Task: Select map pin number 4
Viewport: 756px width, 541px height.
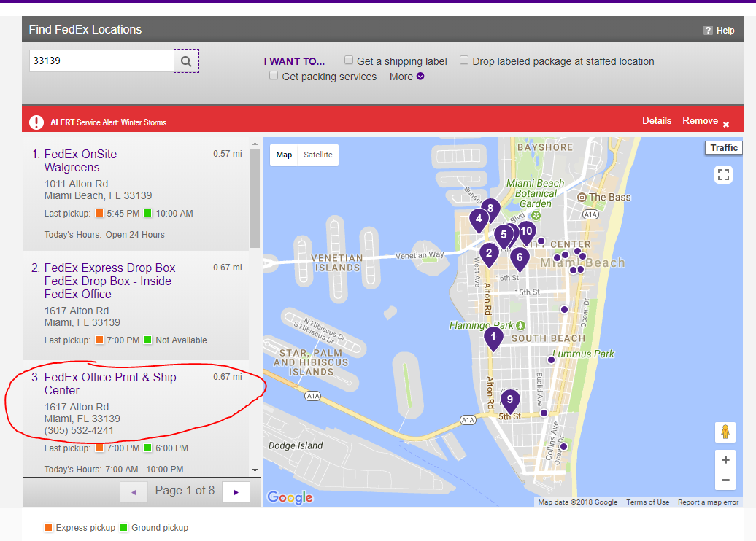Action: point(478,219)
